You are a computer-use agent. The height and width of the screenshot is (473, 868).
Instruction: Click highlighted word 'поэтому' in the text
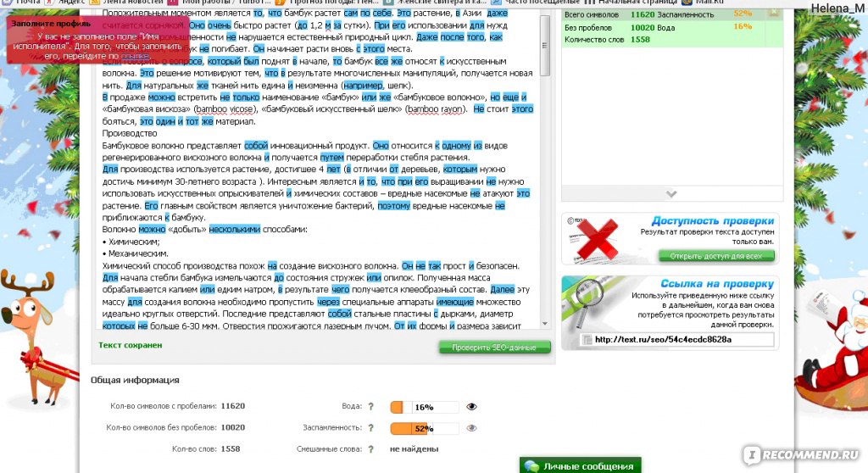(x=393, y=205)
